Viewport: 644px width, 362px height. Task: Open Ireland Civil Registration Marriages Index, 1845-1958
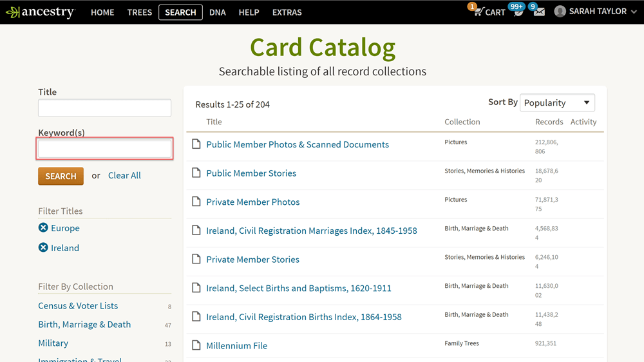pyautogui.click(x=311, y=231)
